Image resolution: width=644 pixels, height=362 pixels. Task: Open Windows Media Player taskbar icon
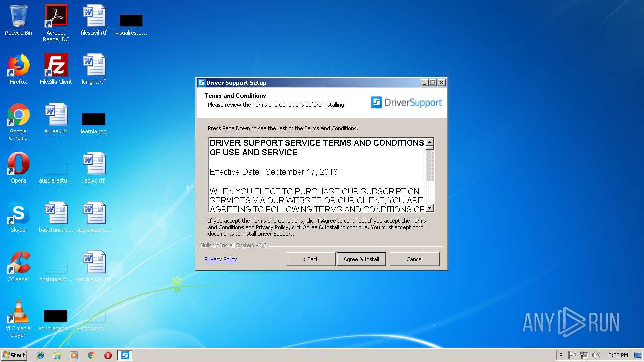(x=74, y=355)
